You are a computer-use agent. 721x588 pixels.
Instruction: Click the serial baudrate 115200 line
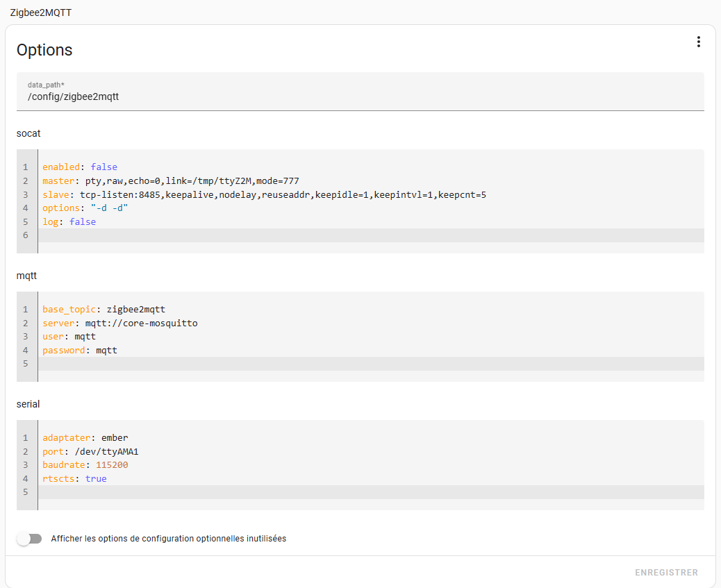point(85,465)
